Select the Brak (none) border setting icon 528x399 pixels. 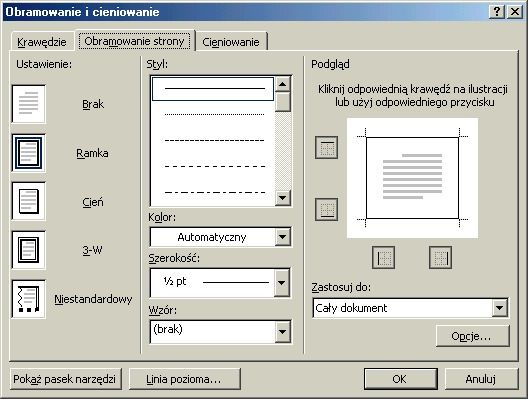tap(29, 104)
